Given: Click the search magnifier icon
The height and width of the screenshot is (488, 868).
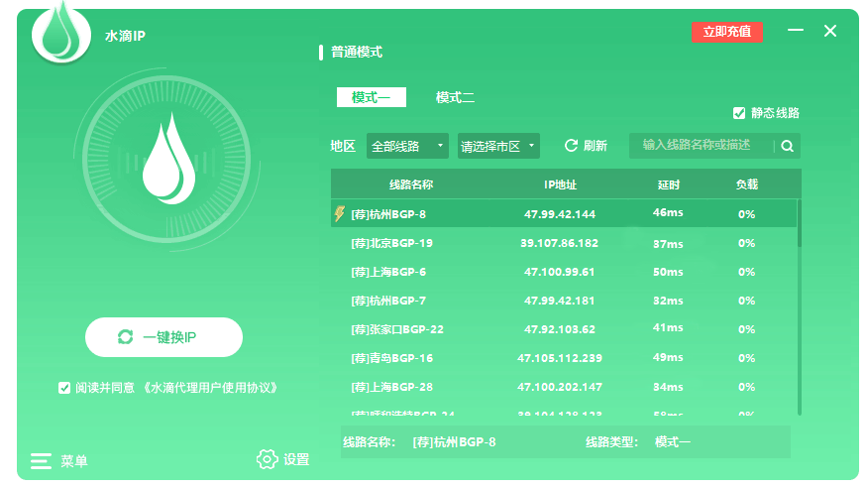Looking at the screenshot, I should [787, 146].
